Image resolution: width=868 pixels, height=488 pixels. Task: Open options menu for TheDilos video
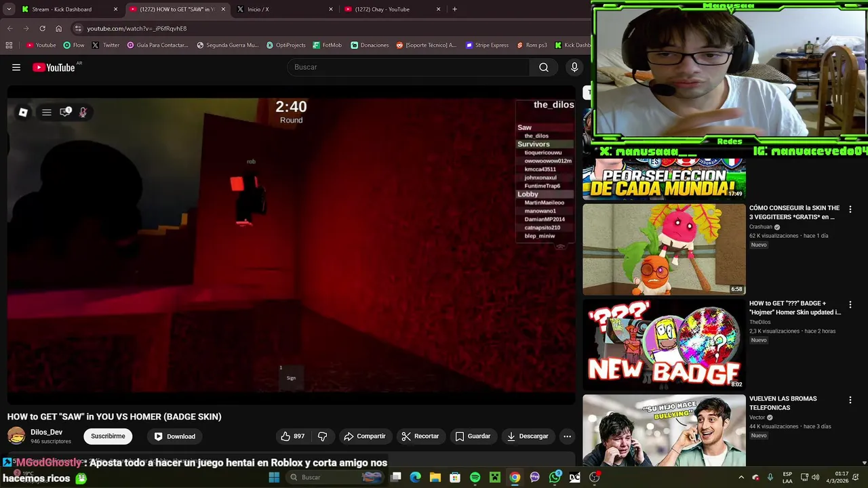[850, 305]
